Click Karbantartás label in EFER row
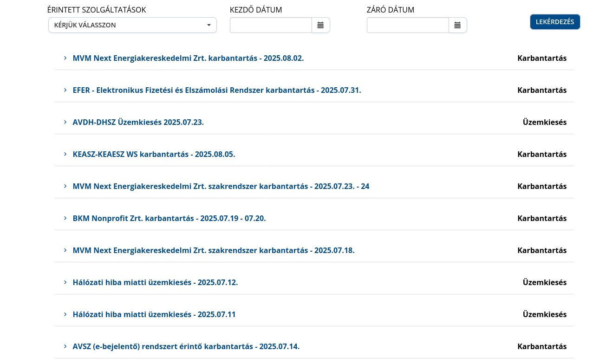The width and height of the screenshot is (593, 364). [542, 90]
